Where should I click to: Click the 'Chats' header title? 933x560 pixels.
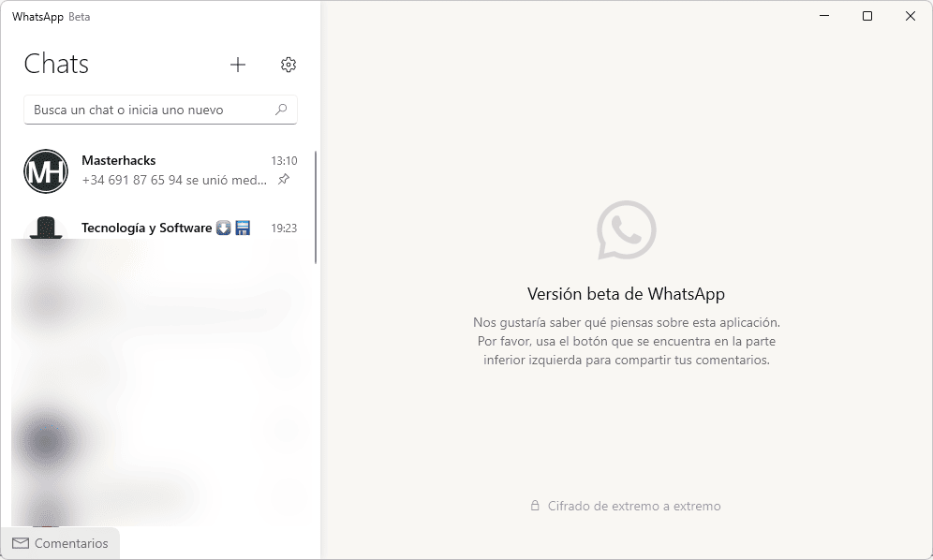tap(56, 64)
